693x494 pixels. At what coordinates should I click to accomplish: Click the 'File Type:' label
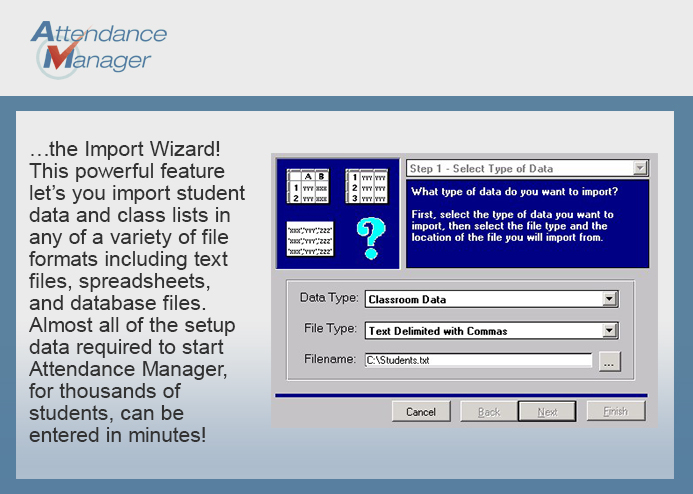coord(331,328)
